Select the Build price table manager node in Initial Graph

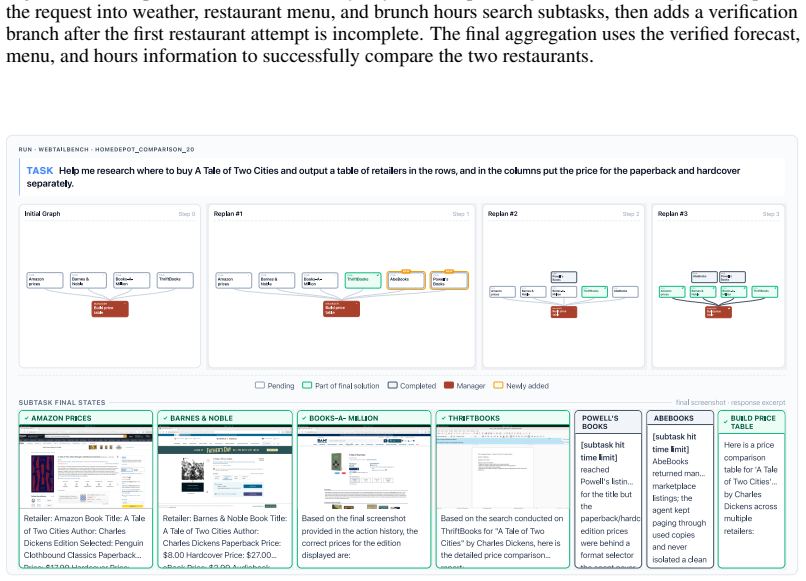(110, 308)
